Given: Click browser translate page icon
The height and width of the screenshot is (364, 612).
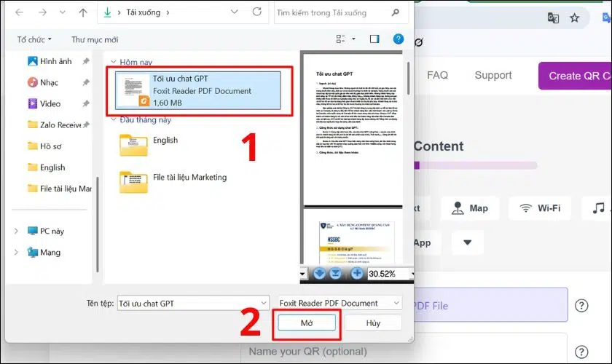Looking at the screenshot, I should pos(553,17).
